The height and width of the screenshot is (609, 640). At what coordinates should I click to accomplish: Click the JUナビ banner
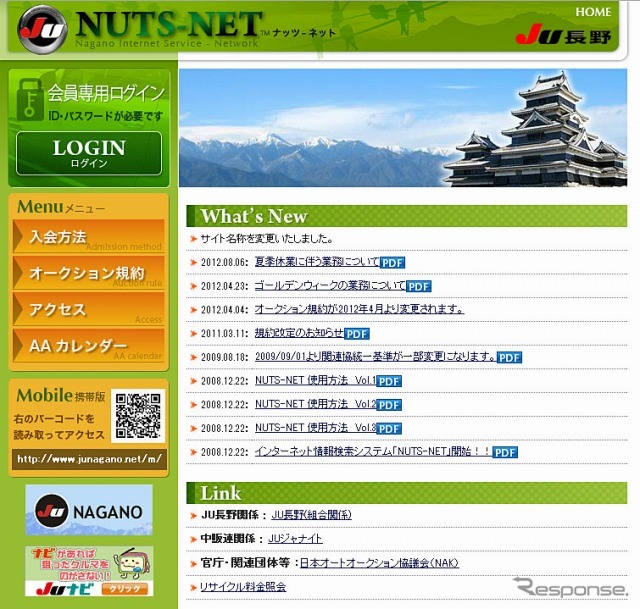(89, 571)
